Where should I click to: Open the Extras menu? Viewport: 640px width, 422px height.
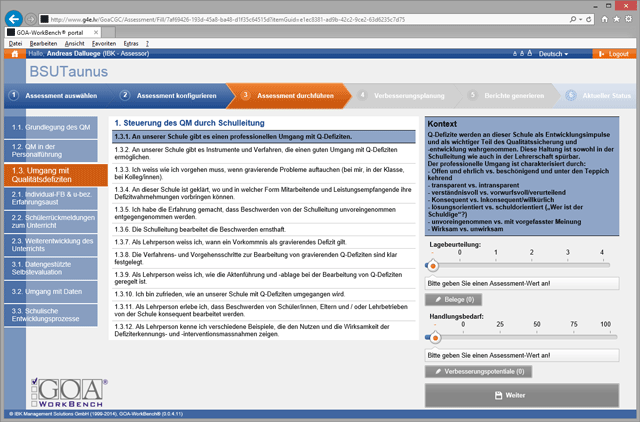coord(131,44)
